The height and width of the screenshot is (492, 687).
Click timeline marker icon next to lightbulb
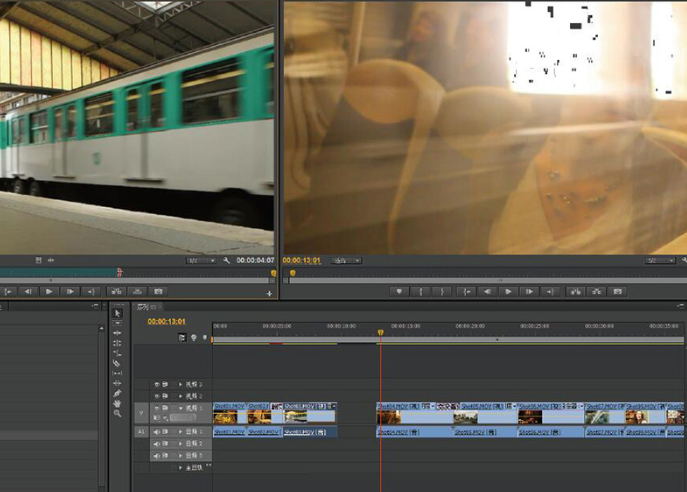(x=204, y=338)
